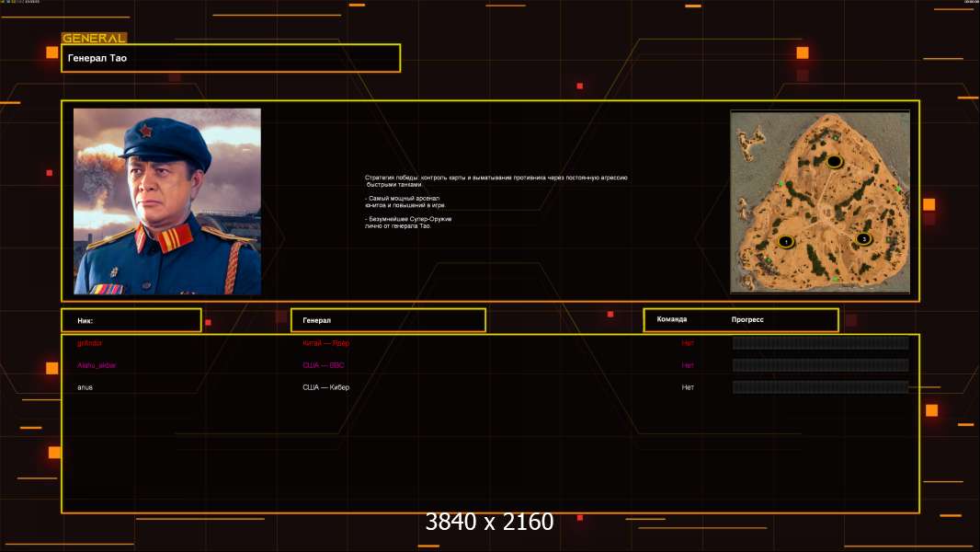Click the progress bar of Китай — Ядер row
980x552 pixels.
(x=821, y=342)
